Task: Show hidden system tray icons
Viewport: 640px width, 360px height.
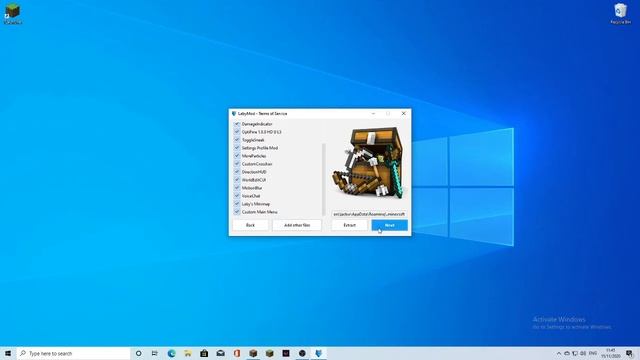Action: [558, 353]
